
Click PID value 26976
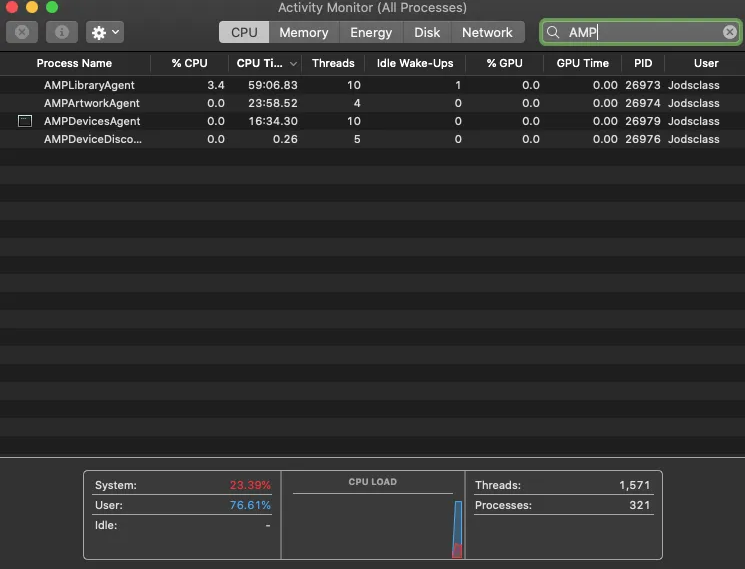coord(643,139)
